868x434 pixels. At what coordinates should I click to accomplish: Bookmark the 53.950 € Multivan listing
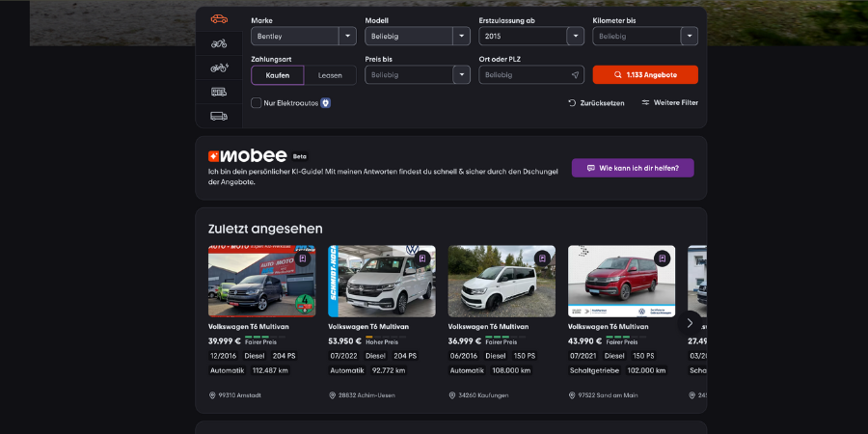tap(422, 258)
